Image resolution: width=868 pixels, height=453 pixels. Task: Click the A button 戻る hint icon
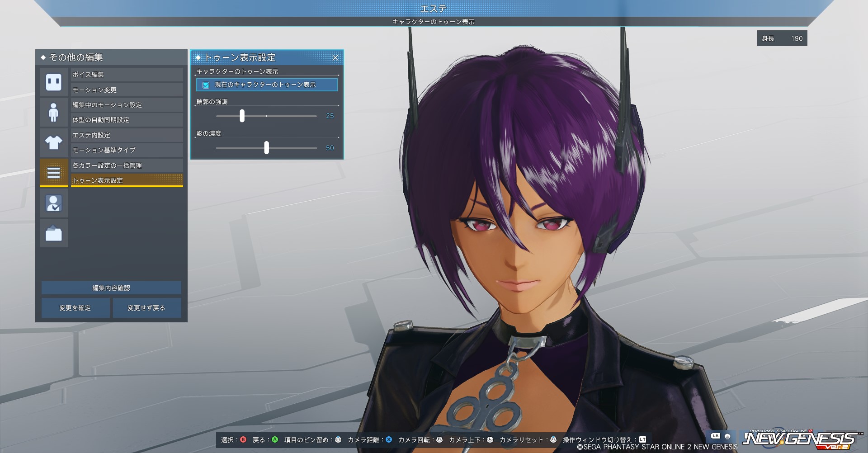275,439
